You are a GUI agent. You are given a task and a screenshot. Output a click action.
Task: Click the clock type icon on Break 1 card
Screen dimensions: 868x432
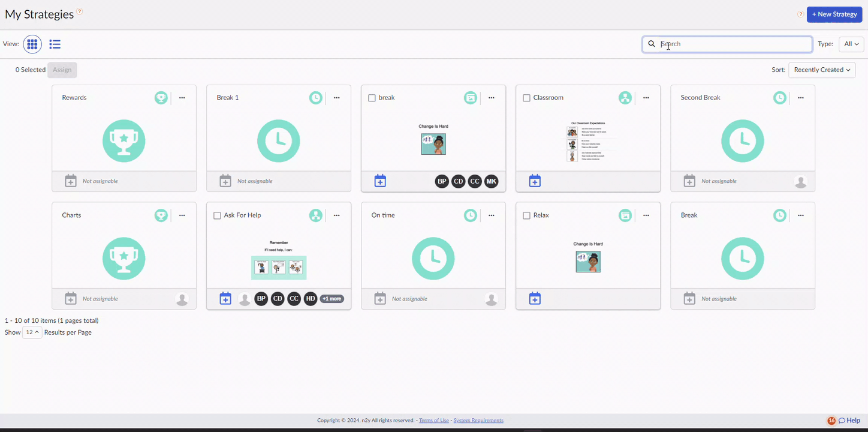pos(316,98)
